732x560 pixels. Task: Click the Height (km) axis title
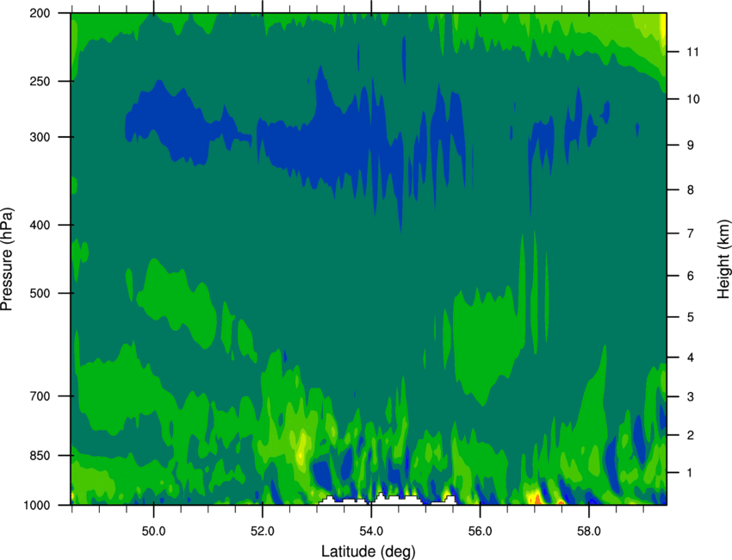click(723, 258)
